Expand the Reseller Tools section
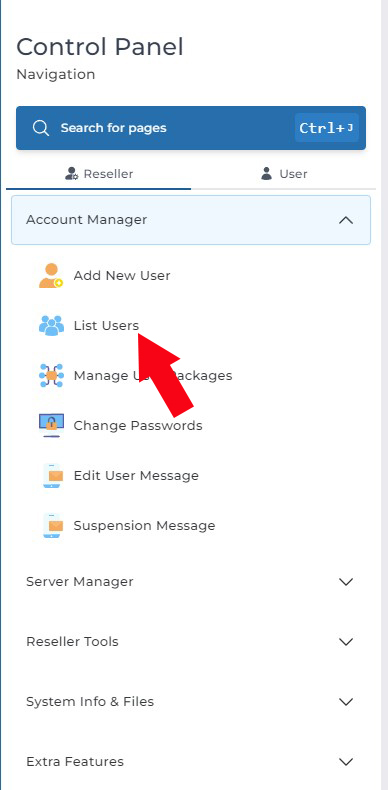388x790 pixels. 191,641
